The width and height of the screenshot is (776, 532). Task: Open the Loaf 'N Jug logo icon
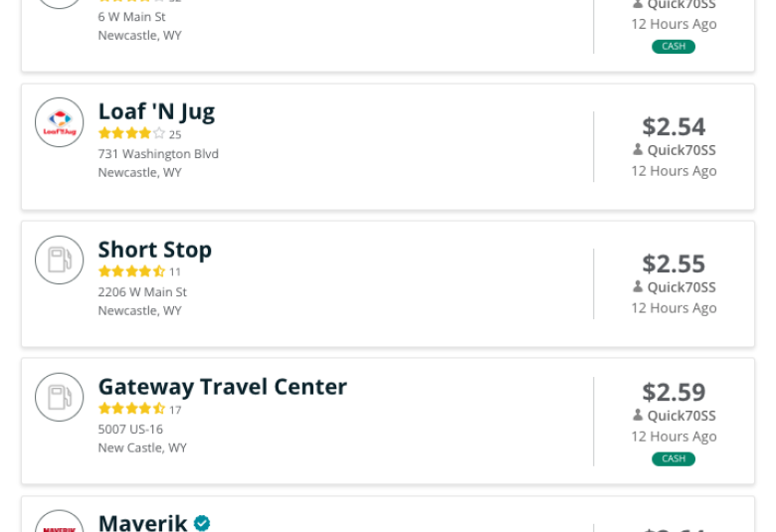coord(60,122)
